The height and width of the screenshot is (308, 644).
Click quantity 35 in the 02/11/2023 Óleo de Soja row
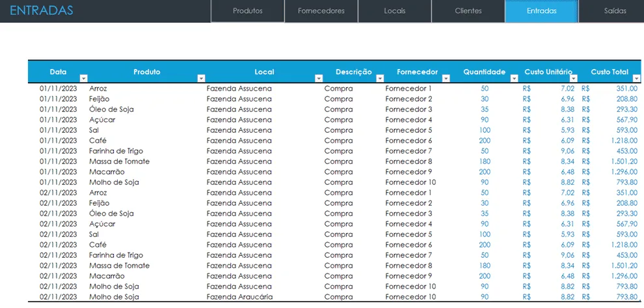[x=485, y=214]
